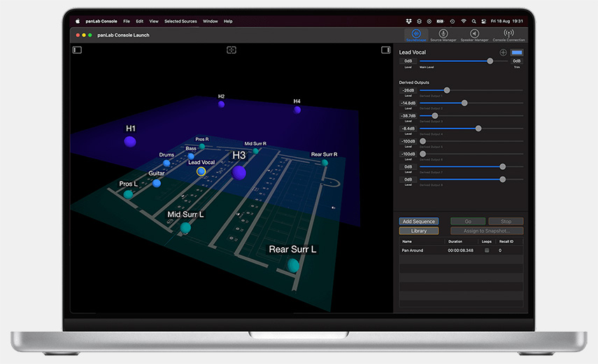Click the Dropbox menu bar icon
This screenshot has height=364, width=598.
click(408, 22)
